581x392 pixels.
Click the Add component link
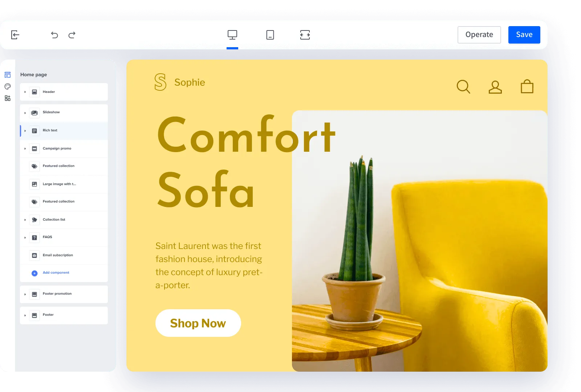click(56, 273)
